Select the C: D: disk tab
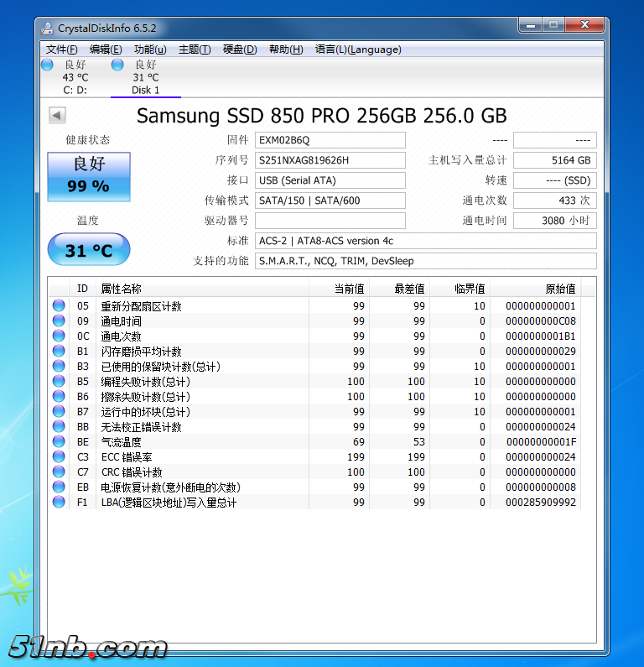Image resolution: width=644 pixels, height=667 pixels. coord(75,77)
